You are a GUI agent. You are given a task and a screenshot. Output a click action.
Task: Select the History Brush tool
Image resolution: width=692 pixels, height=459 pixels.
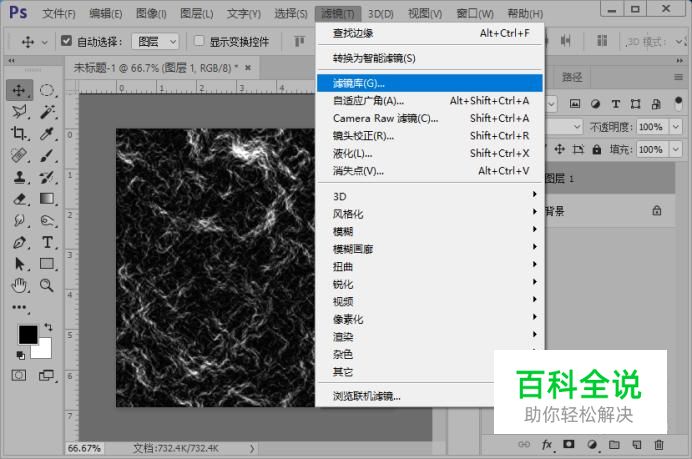47,177
